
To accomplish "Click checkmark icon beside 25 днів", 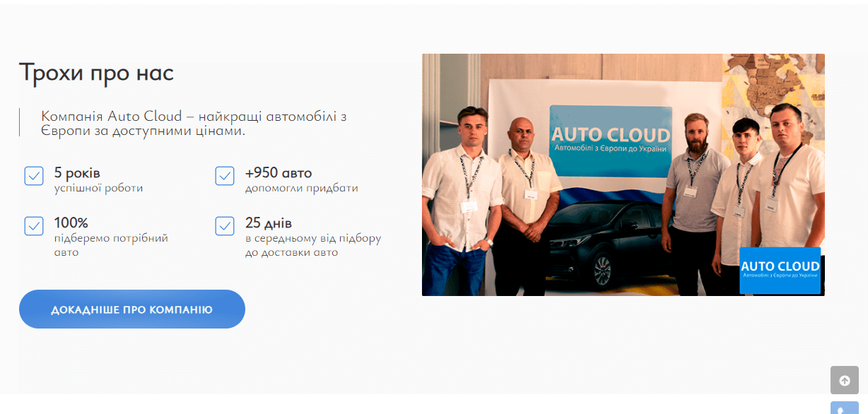I will click(225, 226).
